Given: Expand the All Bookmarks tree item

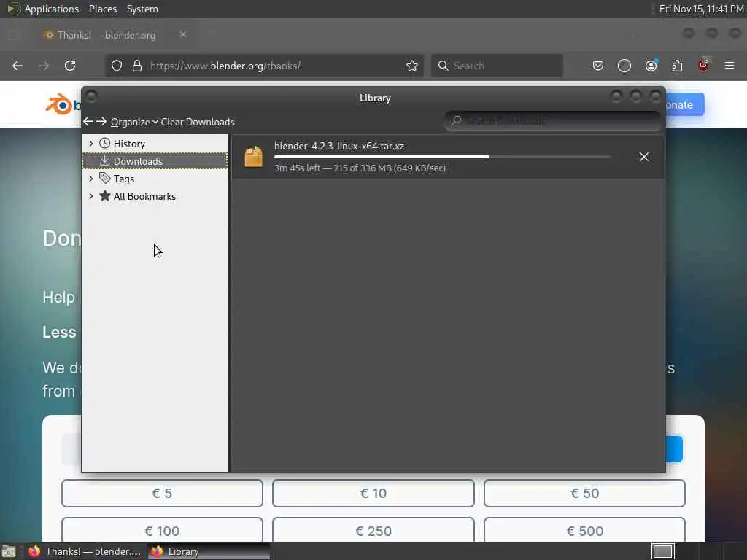Looking at the screenshot, I should pos(91,196).
